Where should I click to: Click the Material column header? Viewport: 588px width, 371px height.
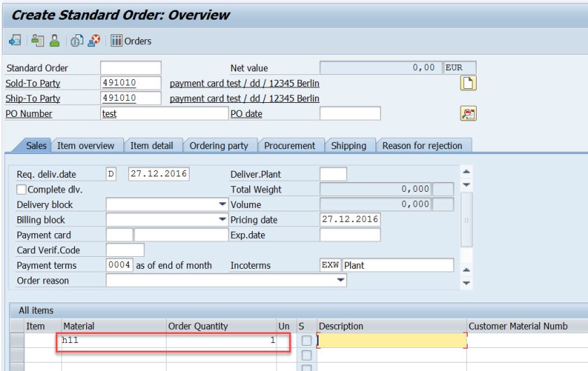click(113, 326)
